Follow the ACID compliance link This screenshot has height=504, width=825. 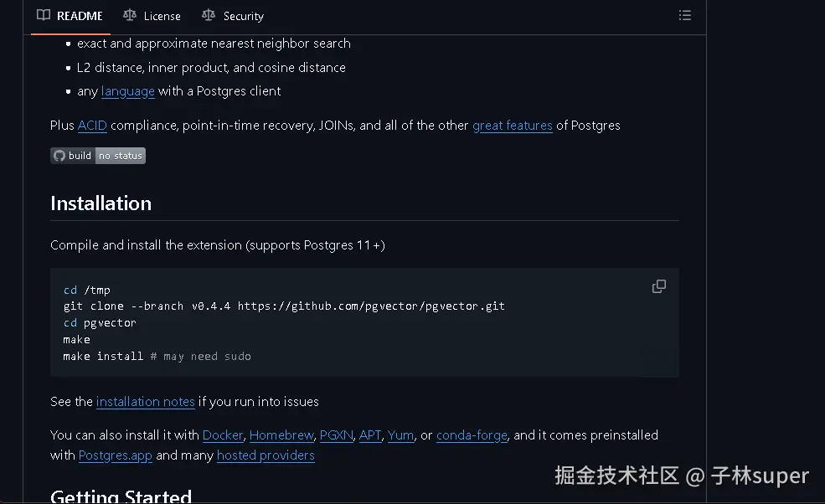point(91,126)
